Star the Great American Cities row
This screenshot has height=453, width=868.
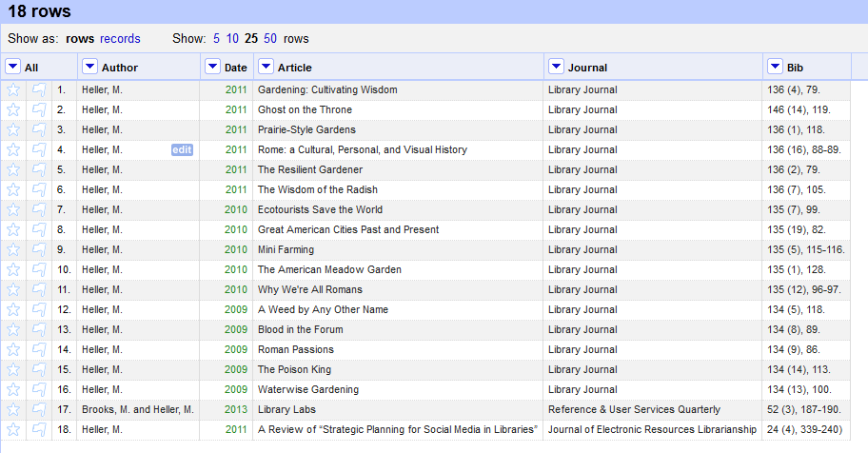tap(13, 229)
